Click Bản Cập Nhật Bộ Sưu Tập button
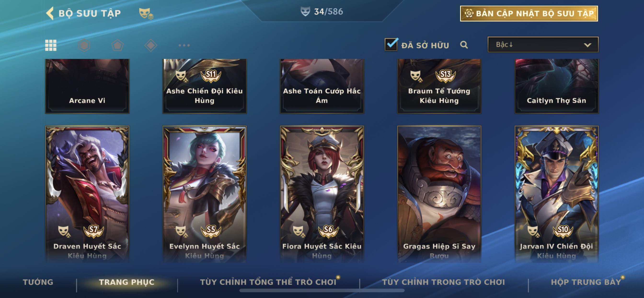This screenshot has width=644, height=298. click(529, 13)
